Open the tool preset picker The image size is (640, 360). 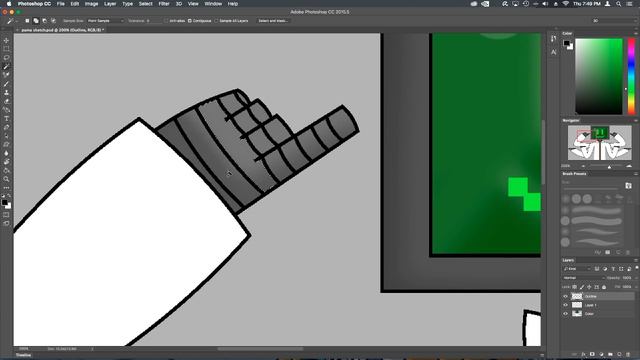tap(12, 20)
